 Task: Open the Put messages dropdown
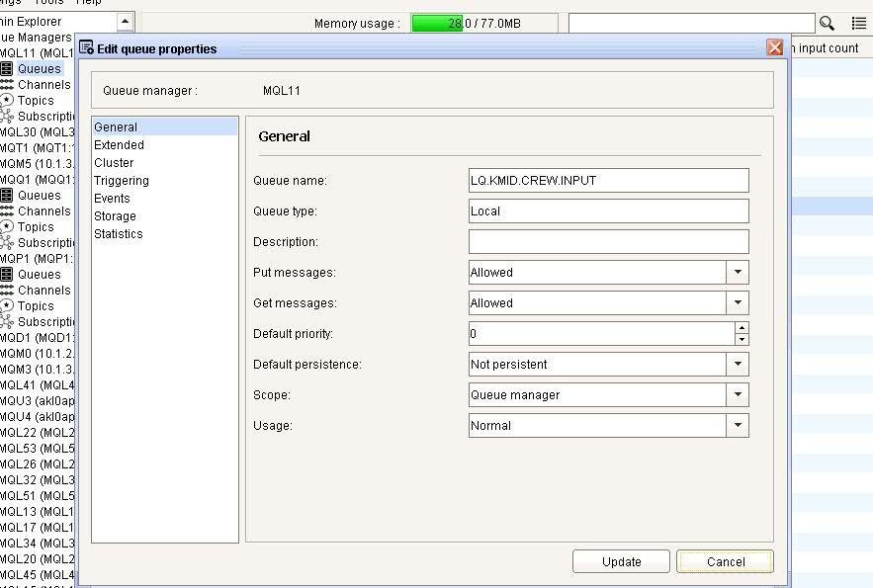click(x=736, y=272)
